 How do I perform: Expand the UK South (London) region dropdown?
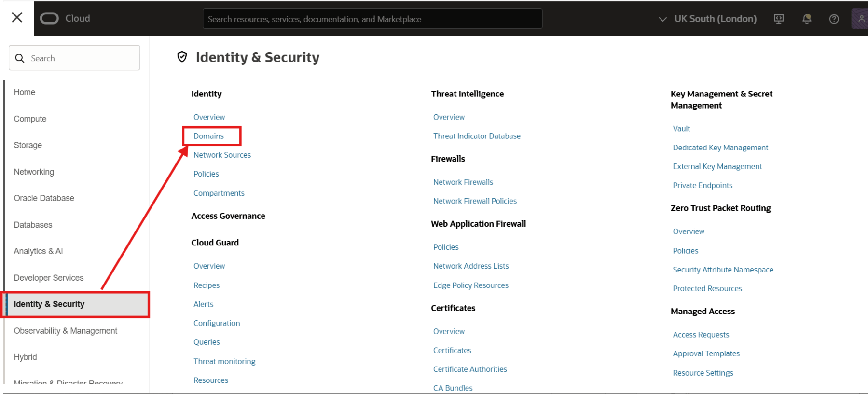pyautogui.click(x=707, y=19)
